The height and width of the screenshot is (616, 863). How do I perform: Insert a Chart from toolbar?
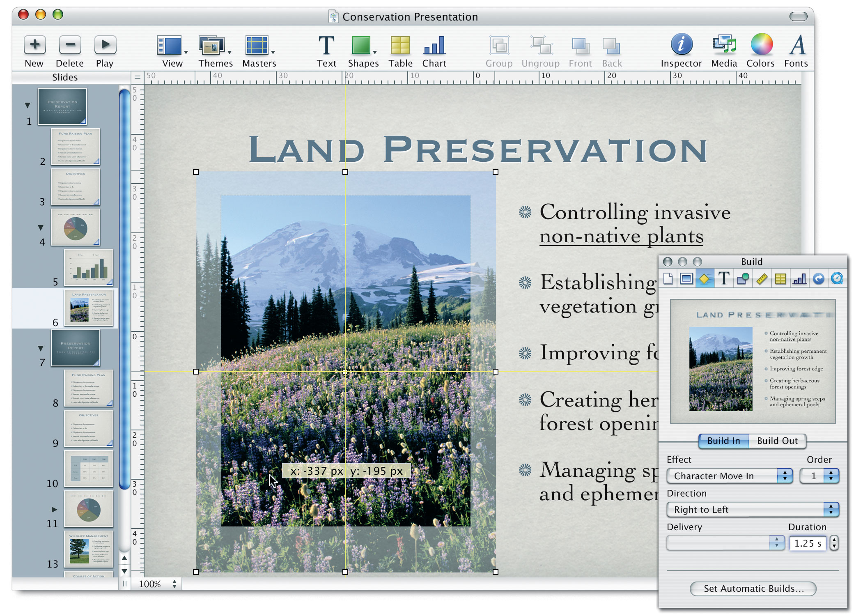click(434, 46)
